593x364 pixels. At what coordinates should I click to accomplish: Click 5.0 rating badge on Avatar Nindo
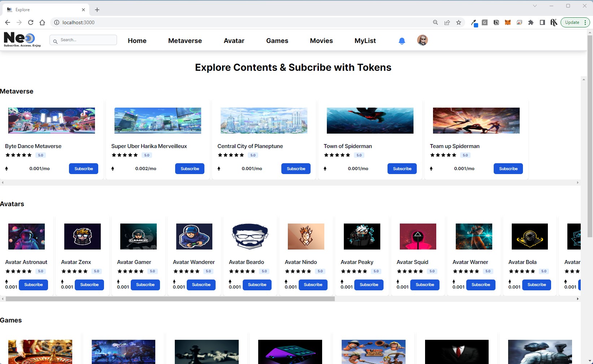click(x=320, y=271)
